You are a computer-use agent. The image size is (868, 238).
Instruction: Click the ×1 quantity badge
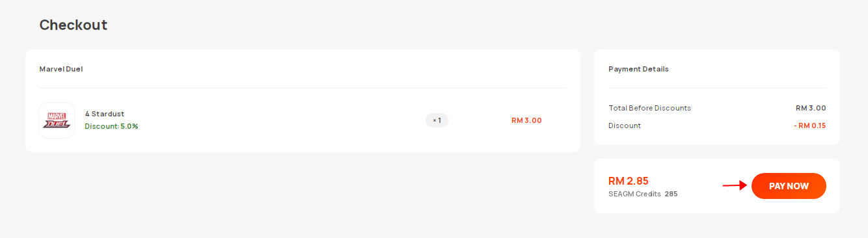pyautogui.click(x=437, y=120)
